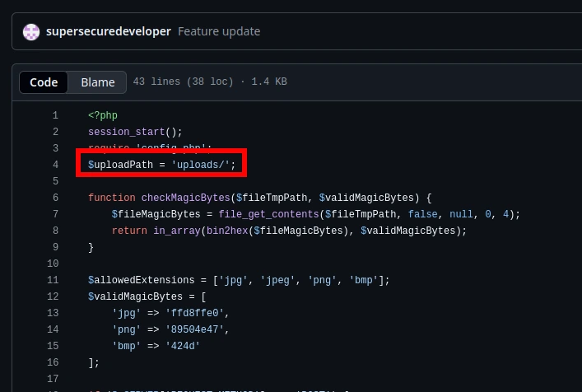Screen dimensions: 582x392
Task: Click line number 6 in the gutter
Action: tap(54, 198)
